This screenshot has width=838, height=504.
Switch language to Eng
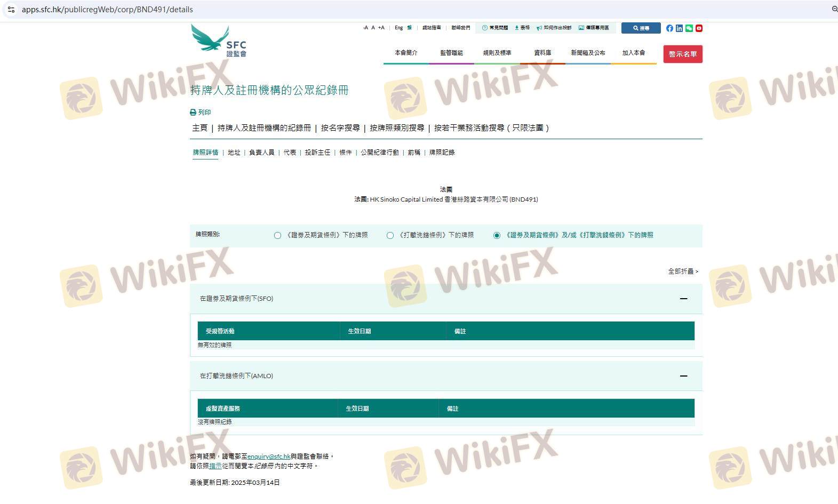tap(398, 28)
